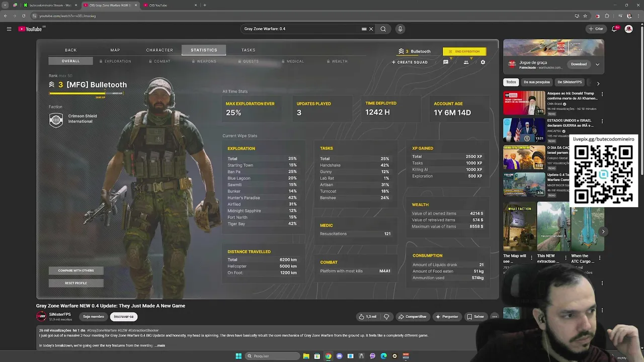
Task: Open a new browser tab
Action: click(x=205, y=5)
